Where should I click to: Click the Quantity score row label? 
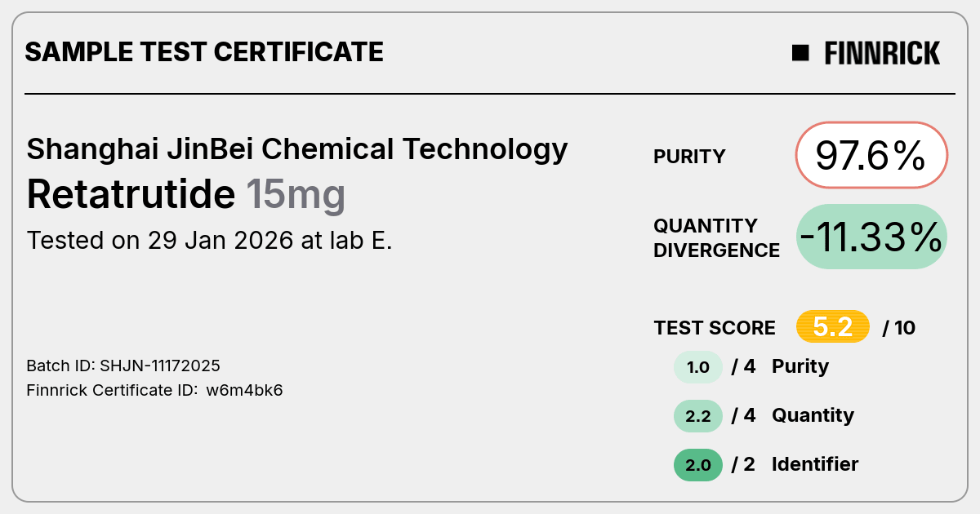pyautogui.click(x=813, y=415)
